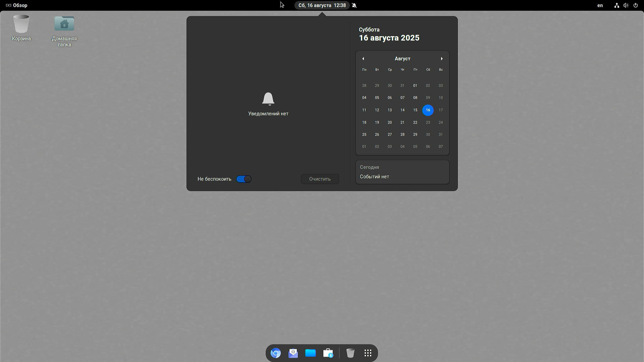
Task: Click the 16 августа 2025 date heading
Action: (389, 38)
